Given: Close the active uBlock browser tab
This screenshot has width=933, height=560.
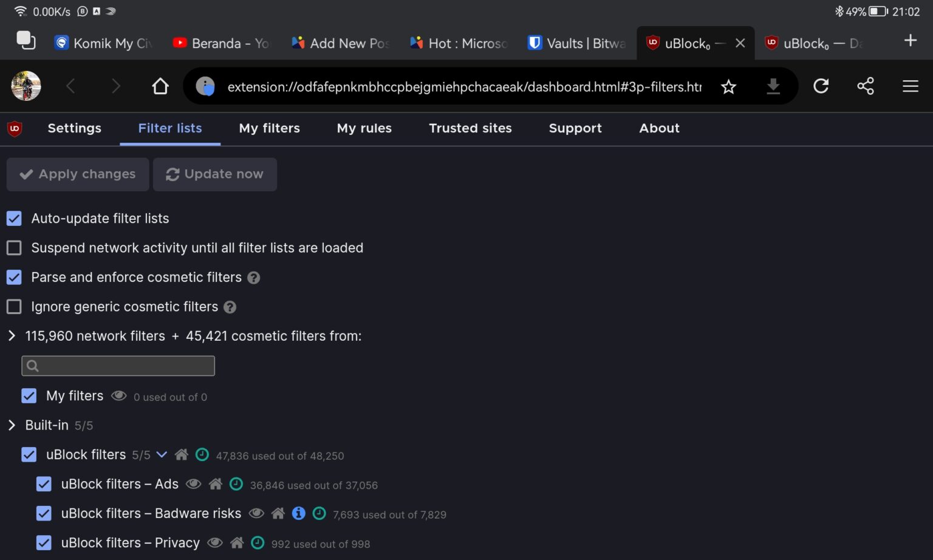Looking at the screenshot, I should (x=740, y=43).
